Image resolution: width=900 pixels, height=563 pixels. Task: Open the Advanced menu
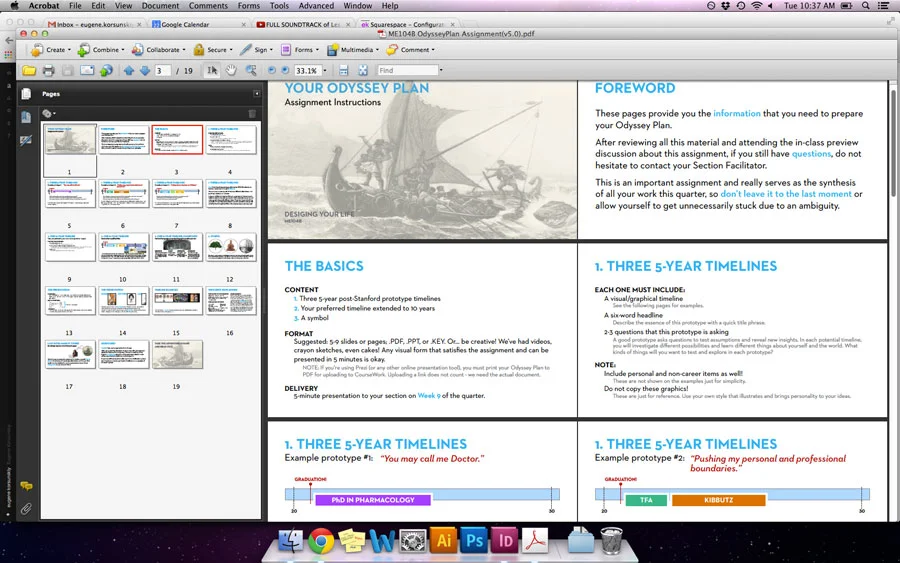pyautogui.click(x=316, y=6)
